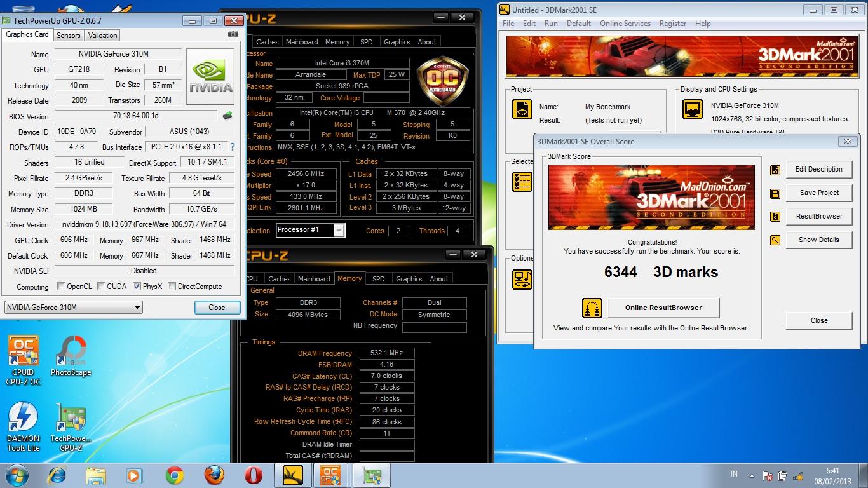
Task: Click the IN language indicator in the tray
Action: pos(735,475)
